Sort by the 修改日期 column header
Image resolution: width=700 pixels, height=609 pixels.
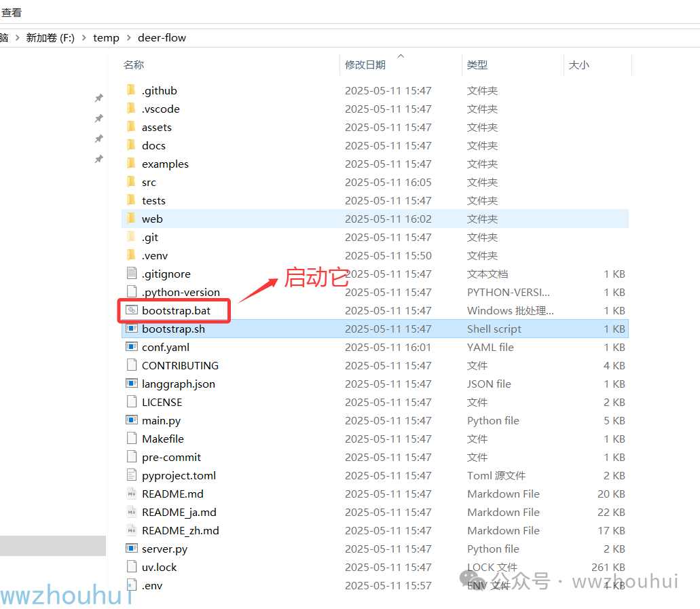click(365, 64)
